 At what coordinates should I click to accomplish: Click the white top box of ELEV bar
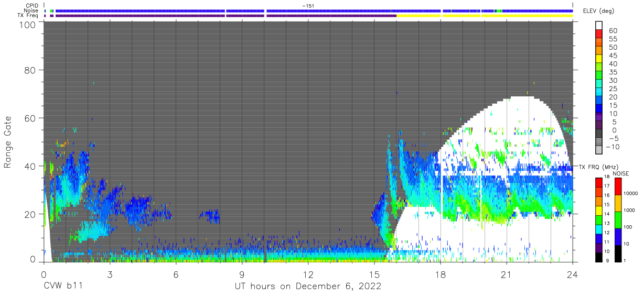[599, 26]
